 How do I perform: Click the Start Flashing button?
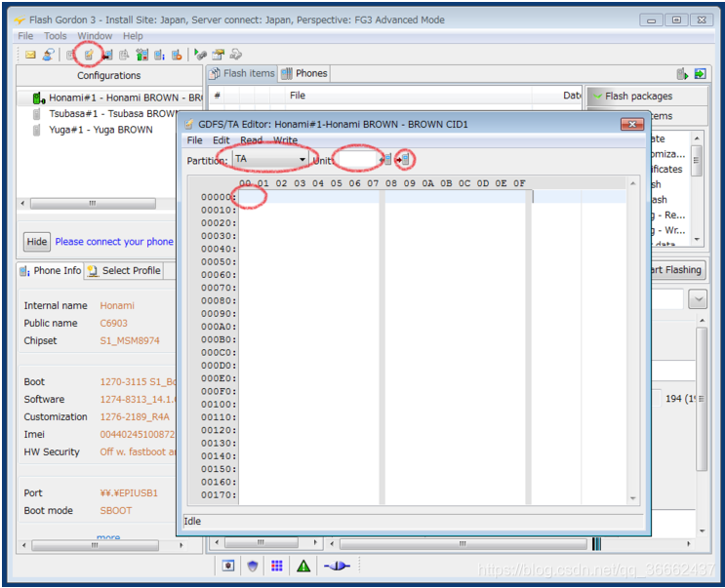[x=678, y=270]
